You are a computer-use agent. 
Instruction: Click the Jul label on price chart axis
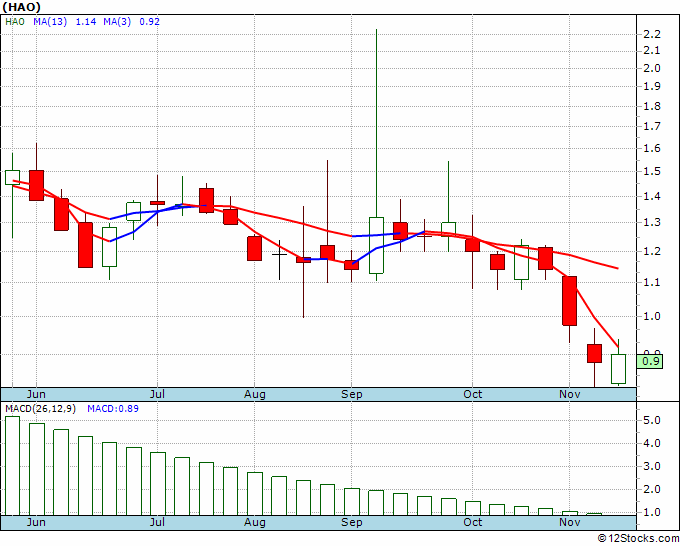coord(157,394)
